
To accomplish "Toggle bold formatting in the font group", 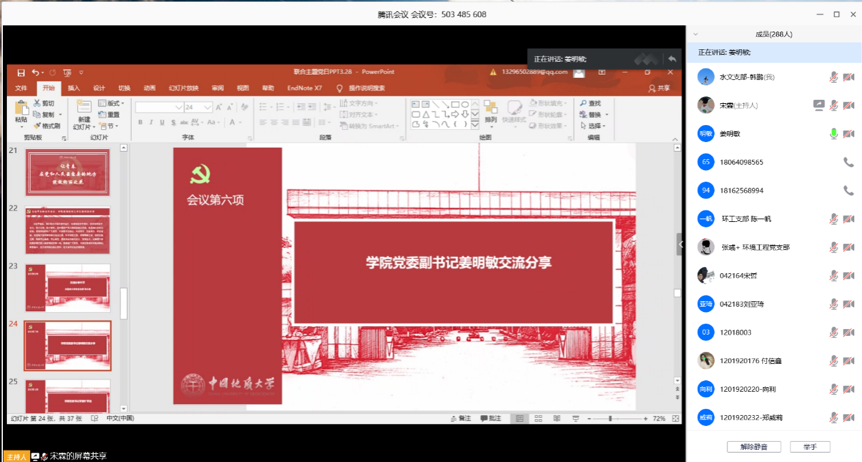I will [x=140, y=123].
